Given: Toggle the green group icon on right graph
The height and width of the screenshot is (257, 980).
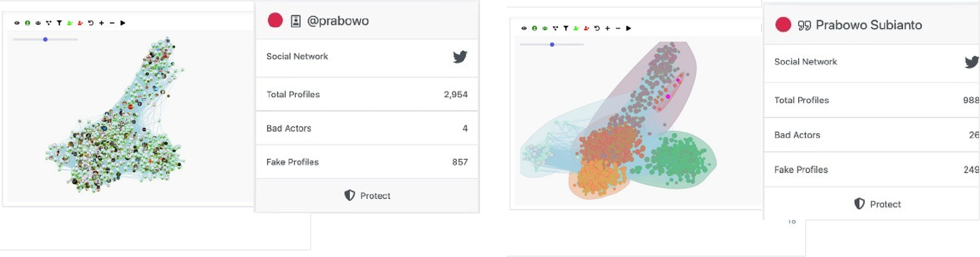Looking at the screenshot, I should coord(545,28).
